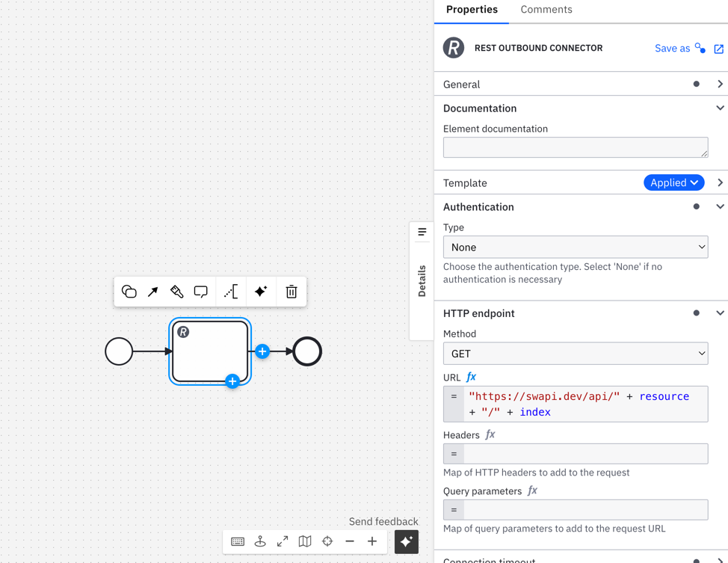Toggle fx expression mode for Query parameters
The width and height of the screenshot is (728, 563).
click(531, 490)
